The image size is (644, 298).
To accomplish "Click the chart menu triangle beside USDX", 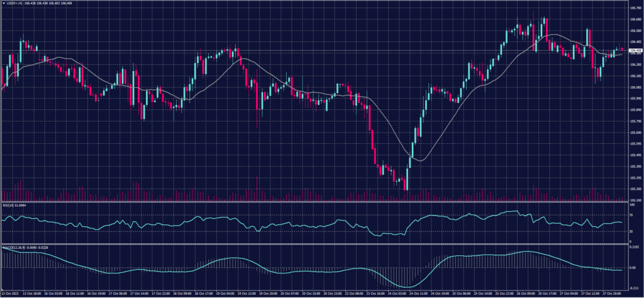I will coord(3,3).
